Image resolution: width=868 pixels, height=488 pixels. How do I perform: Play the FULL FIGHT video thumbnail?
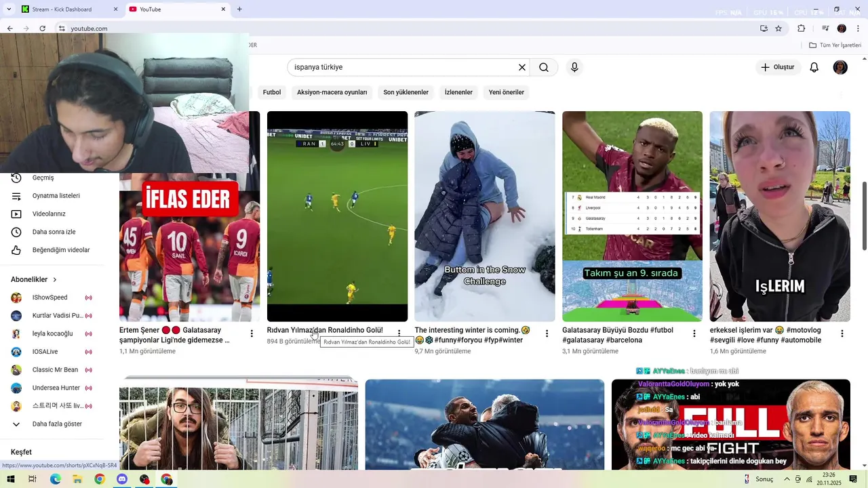point(731,426)
